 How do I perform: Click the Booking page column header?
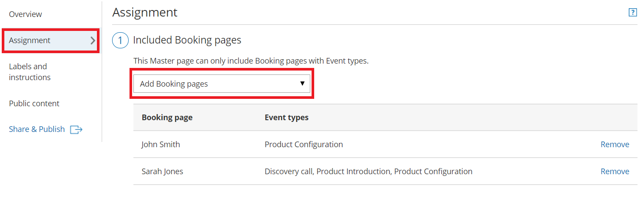click(167, 118)
